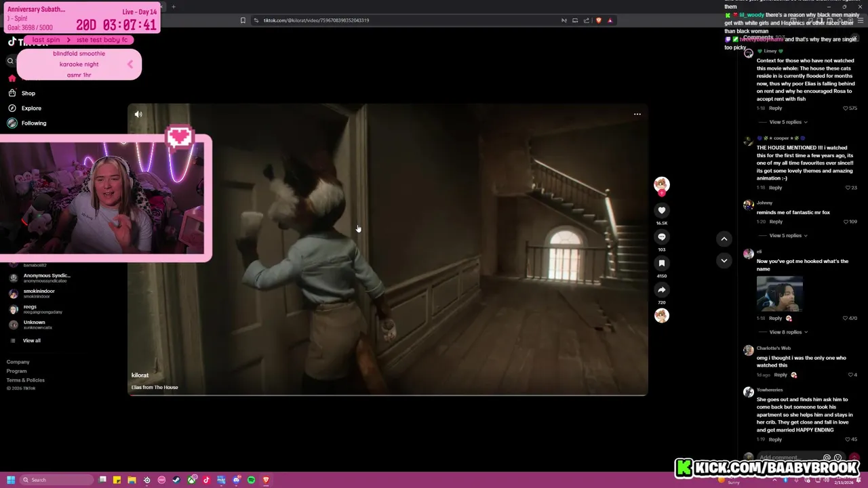Open the image in eli's comment

[x=780, y=293]
